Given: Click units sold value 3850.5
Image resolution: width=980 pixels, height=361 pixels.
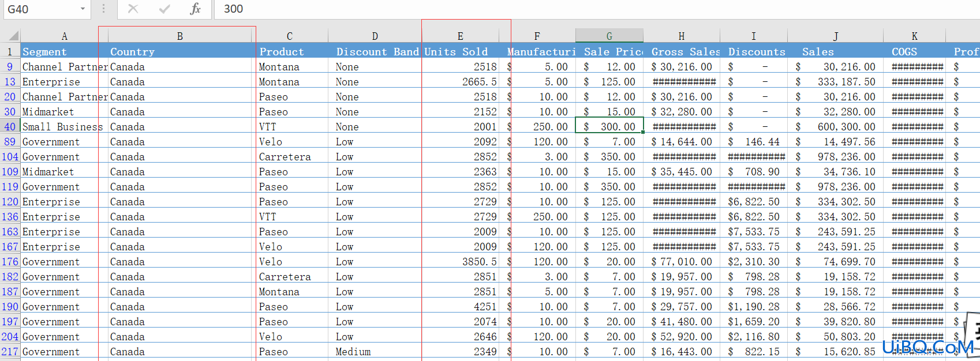Looking at the screenshot, I should [460, 261].
